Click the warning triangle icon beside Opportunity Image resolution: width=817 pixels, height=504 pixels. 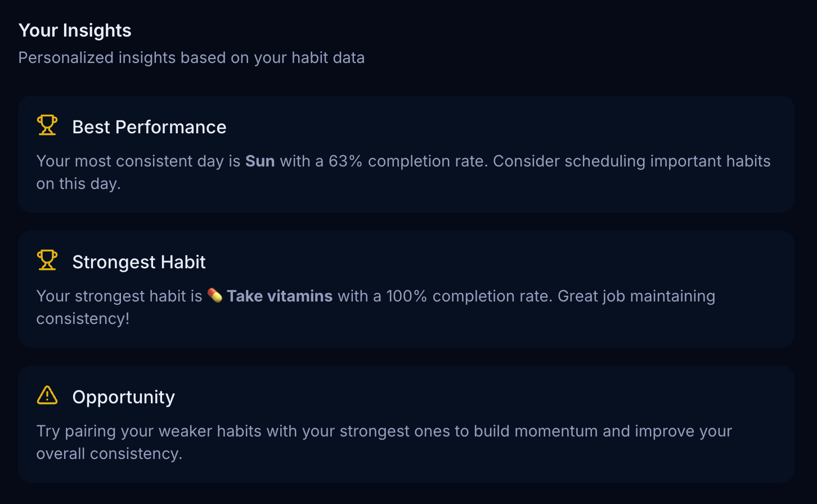47,395
